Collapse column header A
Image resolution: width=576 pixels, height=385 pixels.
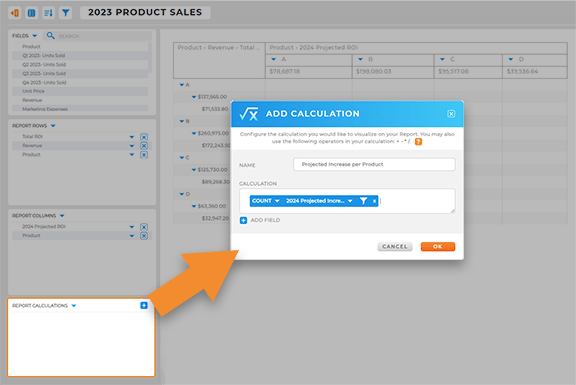(x=274, y=59)
